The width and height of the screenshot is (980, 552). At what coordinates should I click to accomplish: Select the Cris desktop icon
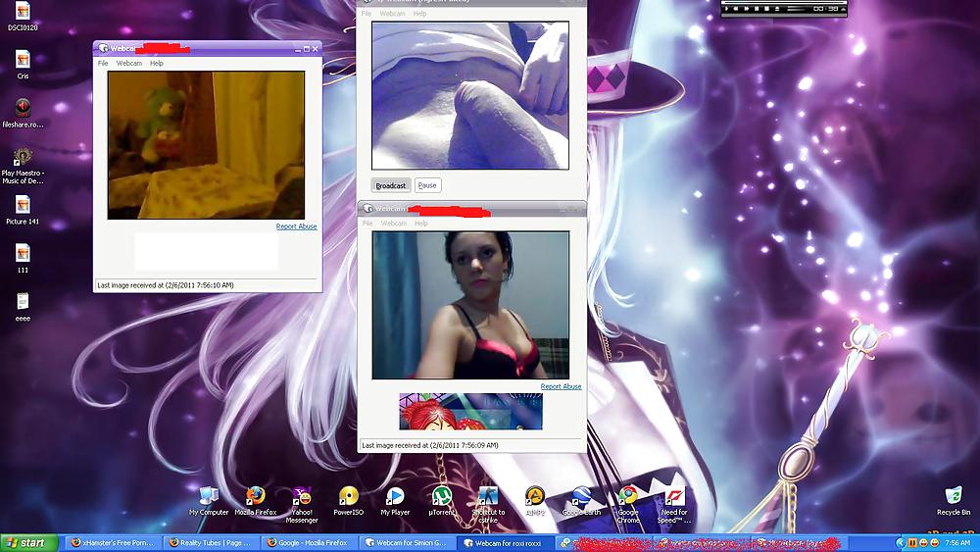click(x=23, y=65)
